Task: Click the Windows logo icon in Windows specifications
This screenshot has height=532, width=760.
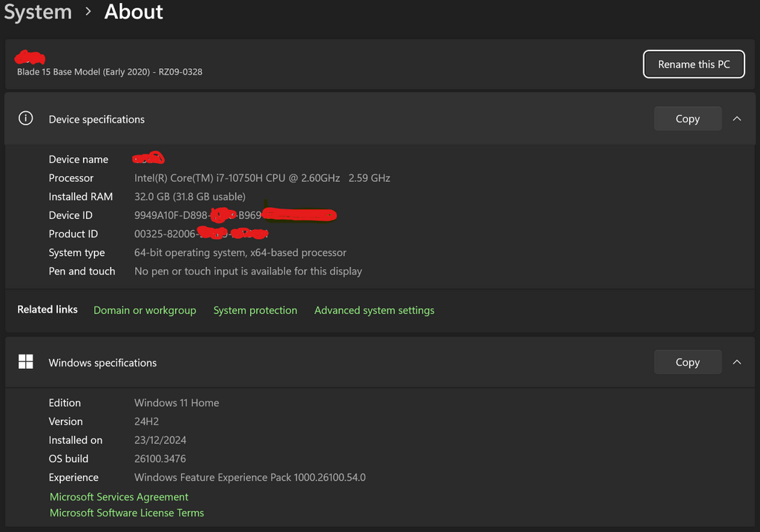Action: [26, 361]
